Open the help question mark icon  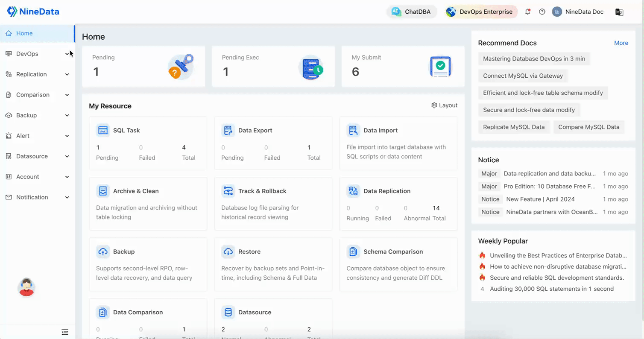[542, 12]
